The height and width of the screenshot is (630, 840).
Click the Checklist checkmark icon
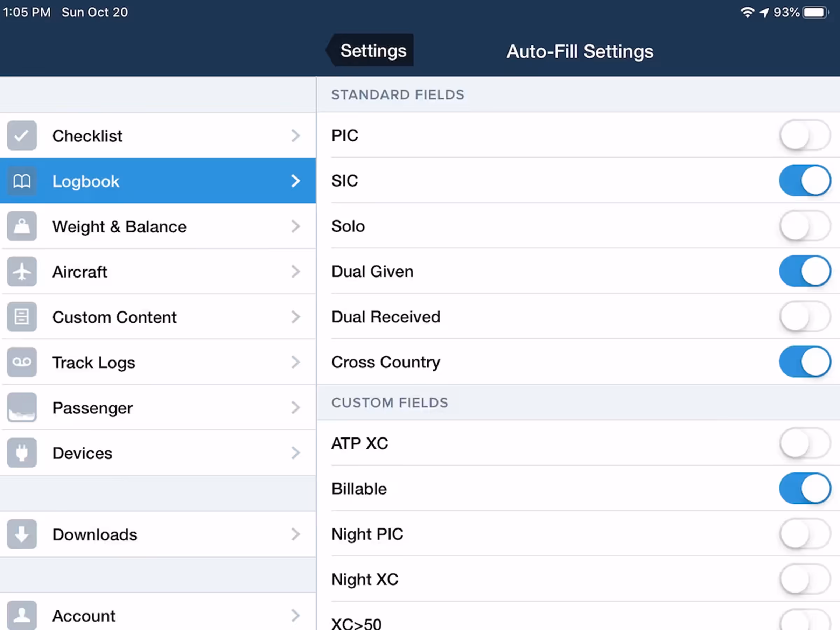click(22, 135)
